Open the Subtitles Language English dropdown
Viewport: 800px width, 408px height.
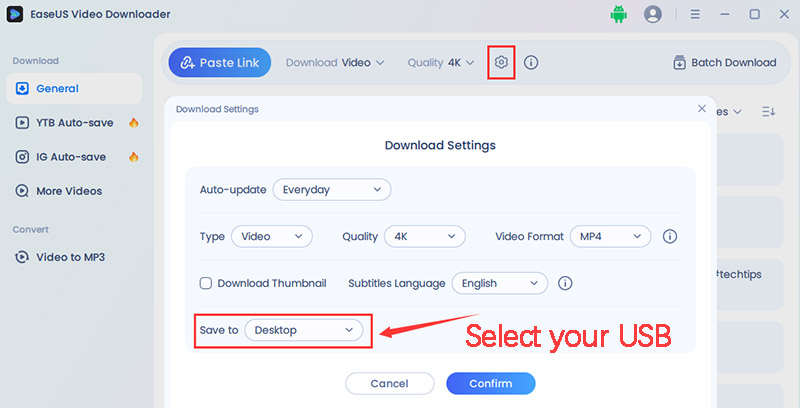(x=500, y=283)
